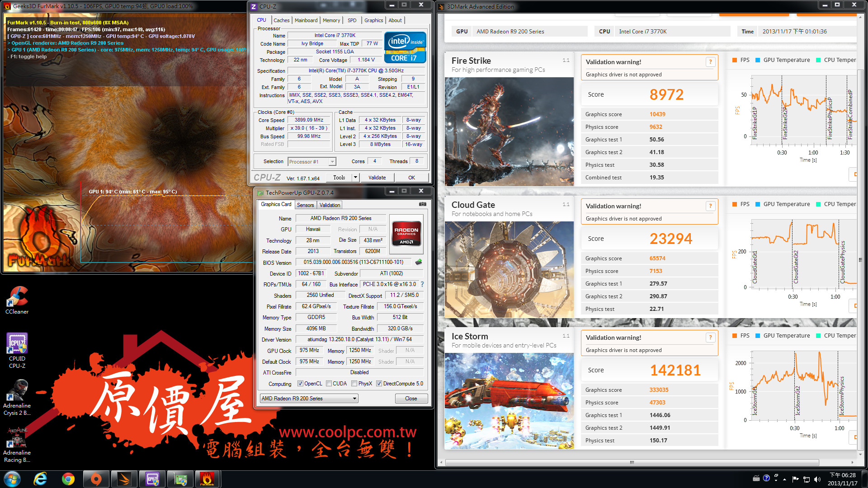Open the CCleaner desktop shortcut
This screenshot has width=868, height=488.
(17, 300)
